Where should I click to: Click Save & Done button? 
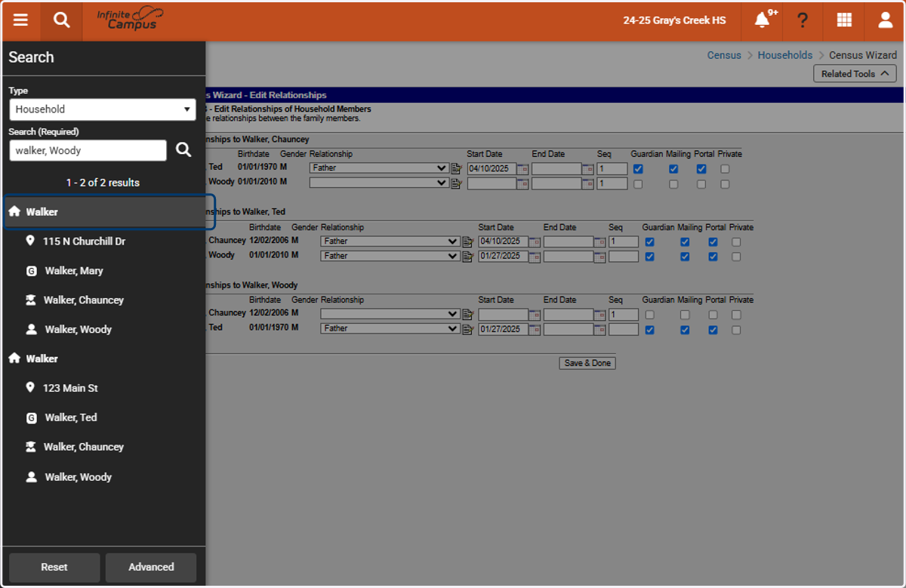[587, 363]
